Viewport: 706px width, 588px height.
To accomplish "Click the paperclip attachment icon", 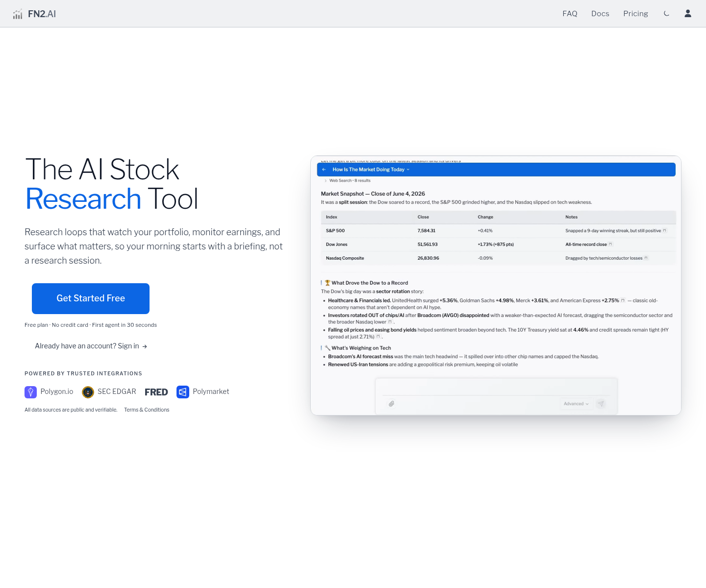I will pyautogui.click(x=391, y=404).
